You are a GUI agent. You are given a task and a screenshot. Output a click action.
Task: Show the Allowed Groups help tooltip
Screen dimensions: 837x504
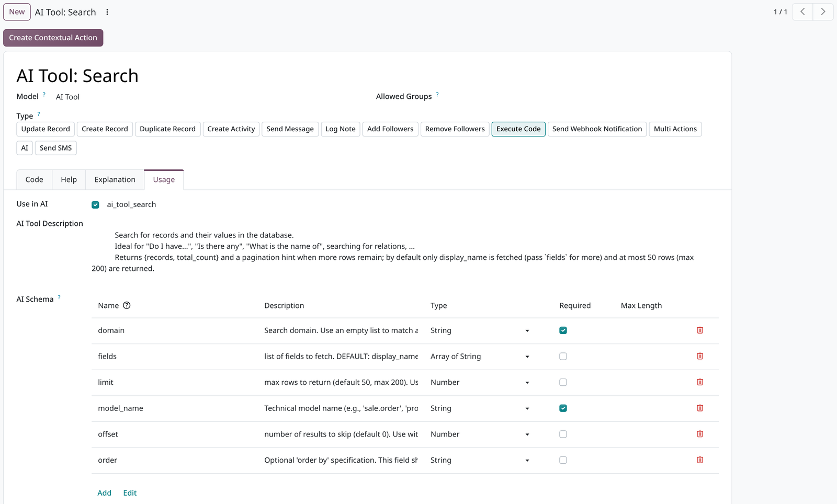click(x=437, y=95)
